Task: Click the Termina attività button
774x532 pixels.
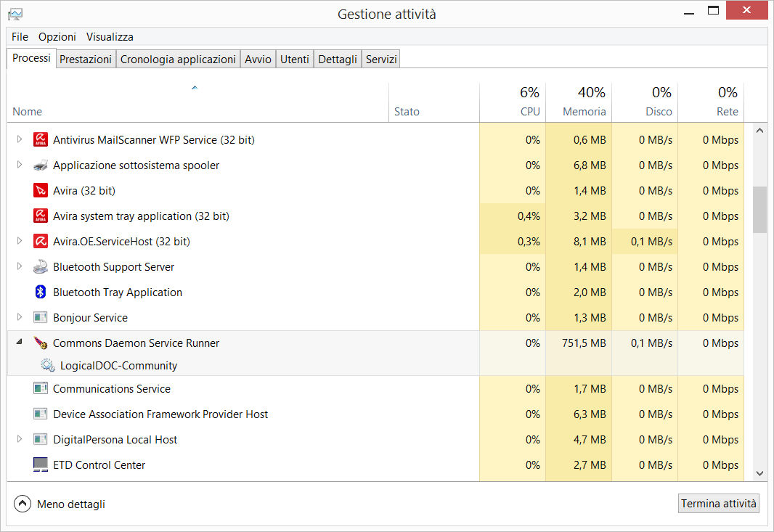Action: pyautogui.click(x=718, y=504)
